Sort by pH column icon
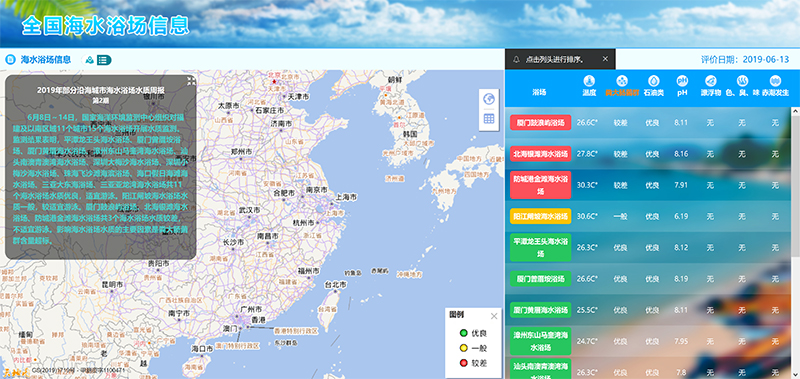Screen dimensions: 800x379 tap(682, 81)
